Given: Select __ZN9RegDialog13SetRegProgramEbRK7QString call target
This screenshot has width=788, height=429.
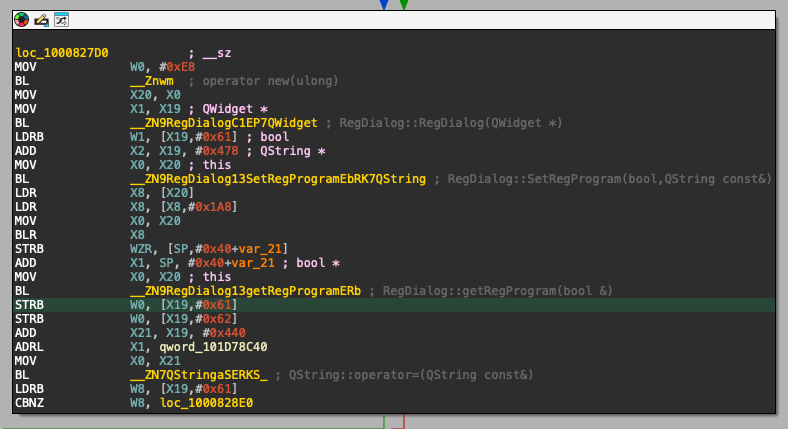Looking at the screenshot, I should coord(277,178).
